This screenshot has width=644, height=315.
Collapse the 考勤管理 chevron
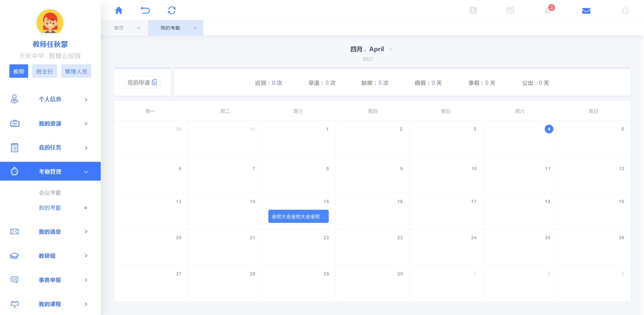click(86, 172)
